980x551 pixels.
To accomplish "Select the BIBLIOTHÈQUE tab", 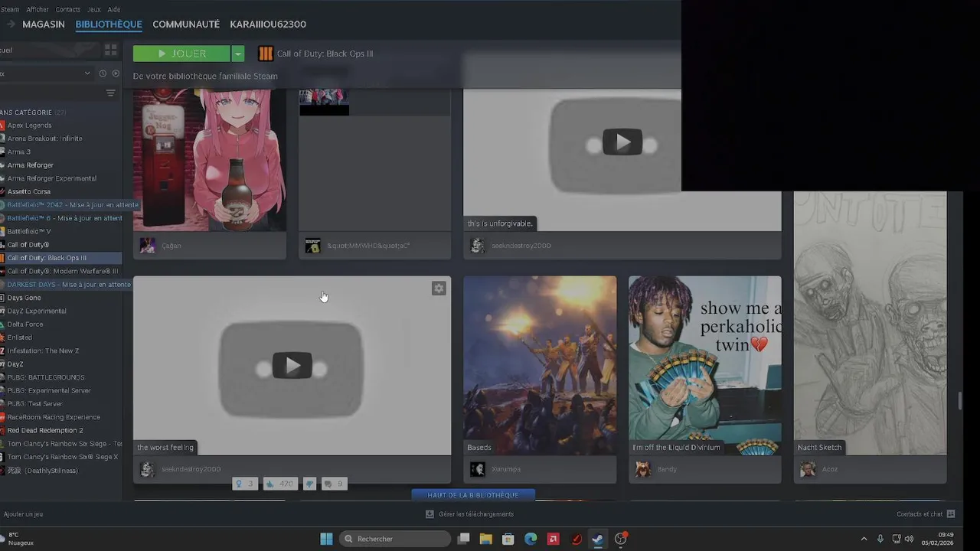I will pyautogui.click(x=109, y=24).
